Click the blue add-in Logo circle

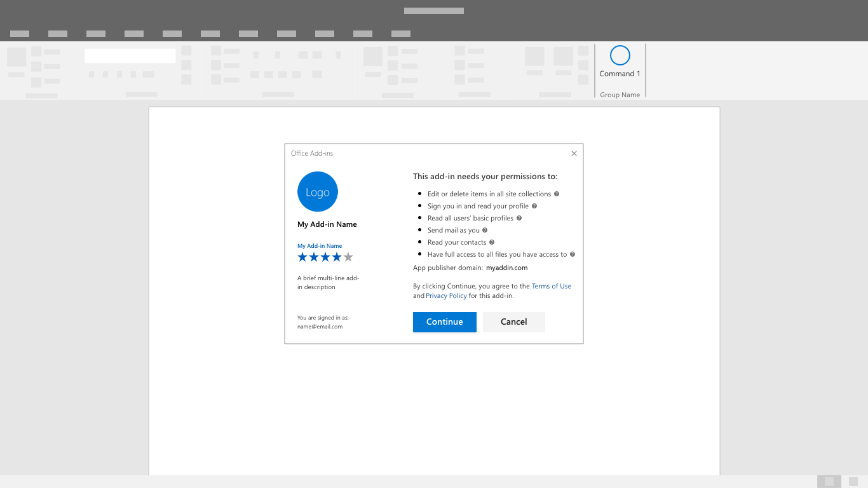(317, 191)
